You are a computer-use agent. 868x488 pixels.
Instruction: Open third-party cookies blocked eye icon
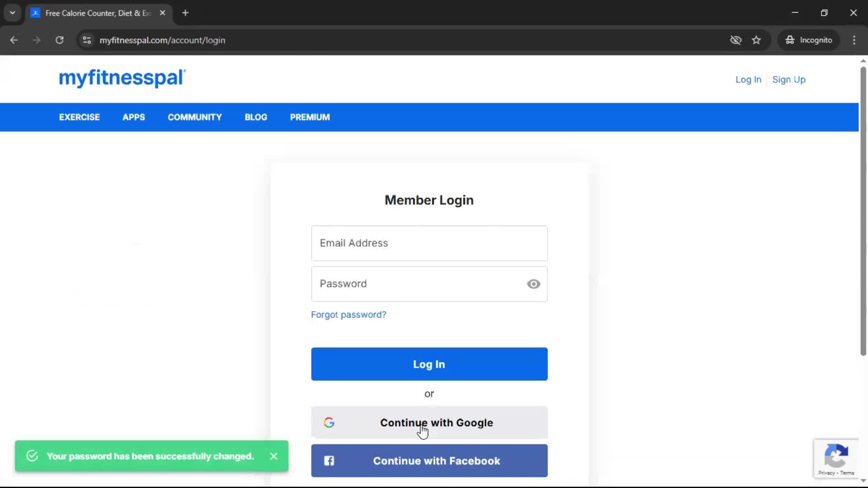pyautogui.click(x=736, y=40)
